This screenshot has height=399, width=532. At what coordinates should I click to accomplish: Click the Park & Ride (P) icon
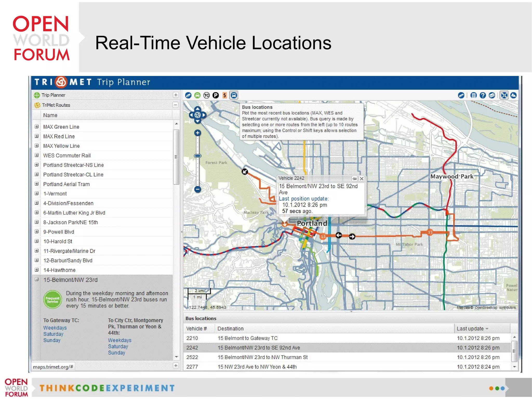[216, 95]
